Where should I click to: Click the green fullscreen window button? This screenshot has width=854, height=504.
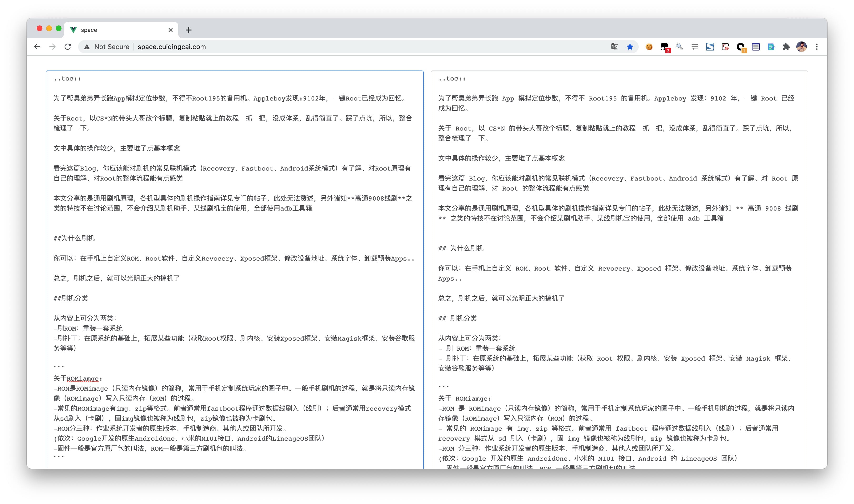(58, 29)
